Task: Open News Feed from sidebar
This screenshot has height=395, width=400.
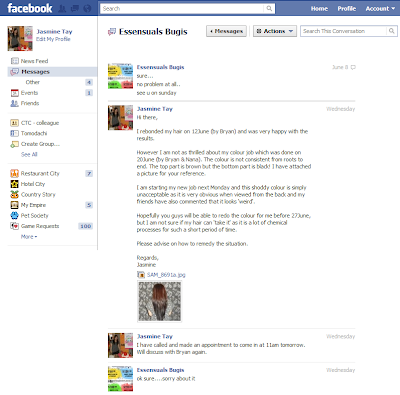Action: (34, 61)
